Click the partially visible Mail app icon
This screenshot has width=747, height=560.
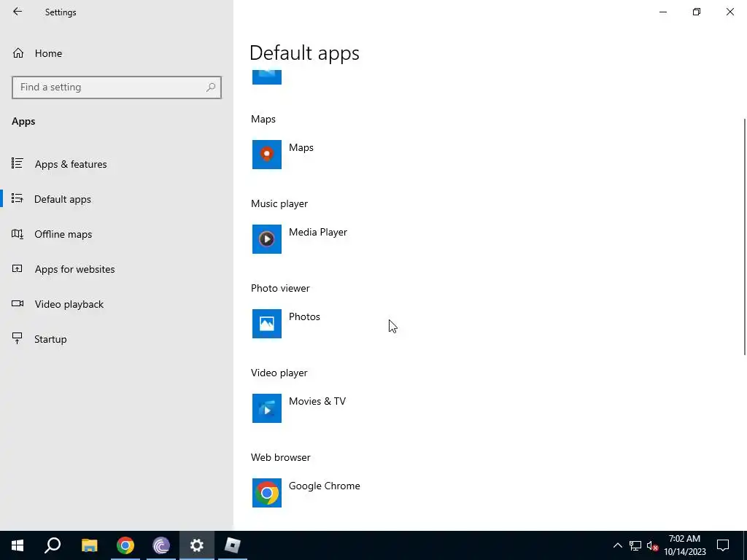click(267, 77)
